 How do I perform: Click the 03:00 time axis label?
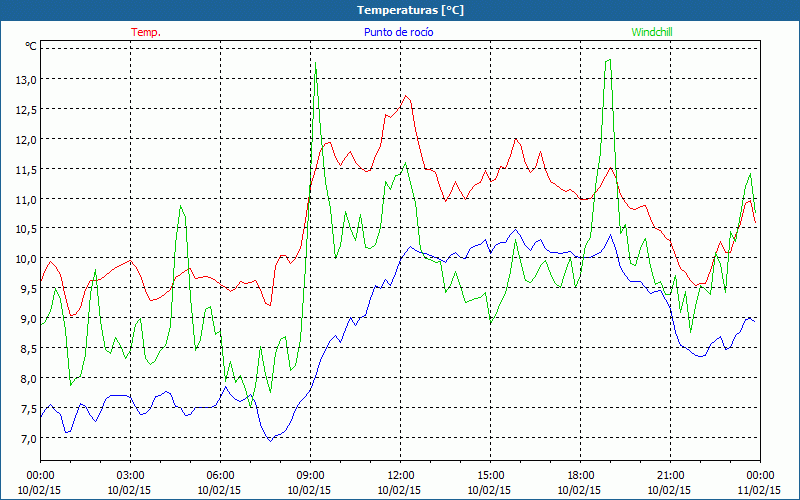(x=131, y=476)
